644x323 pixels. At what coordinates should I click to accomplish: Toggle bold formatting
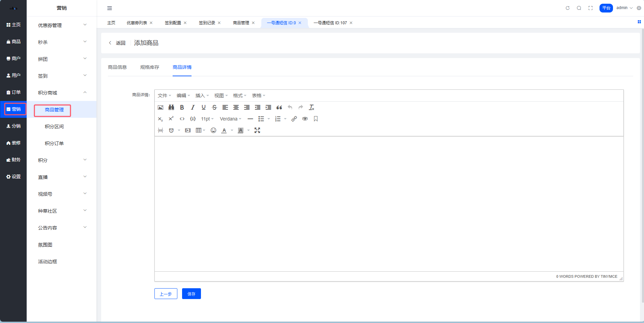click(182, 107)
